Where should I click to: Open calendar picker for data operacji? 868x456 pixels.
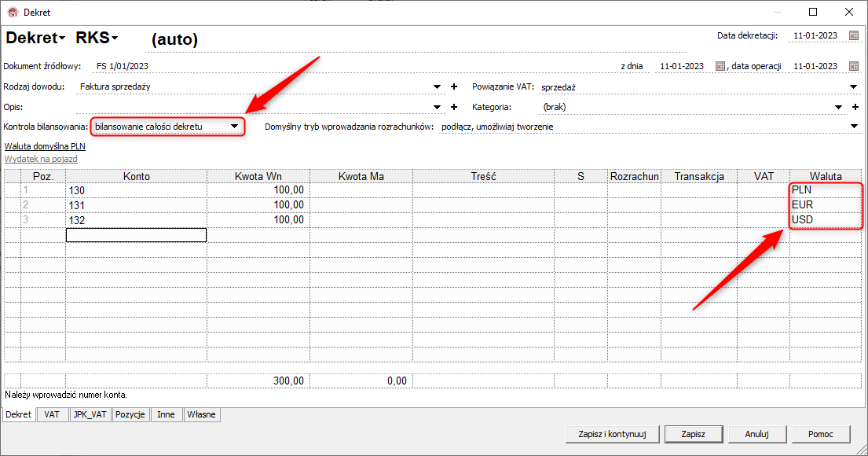(854, 66)
